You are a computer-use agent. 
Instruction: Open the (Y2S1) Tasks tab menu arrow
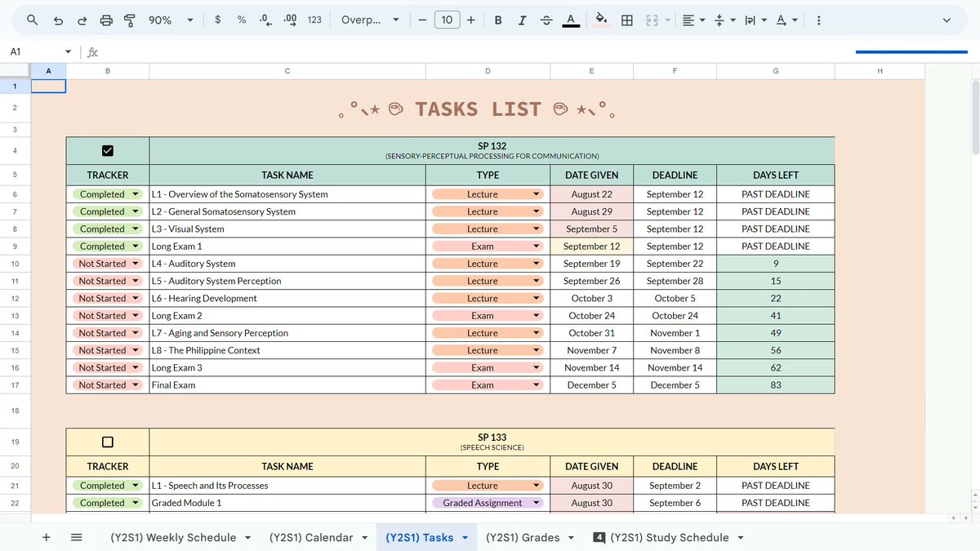(x=465, y=538)
